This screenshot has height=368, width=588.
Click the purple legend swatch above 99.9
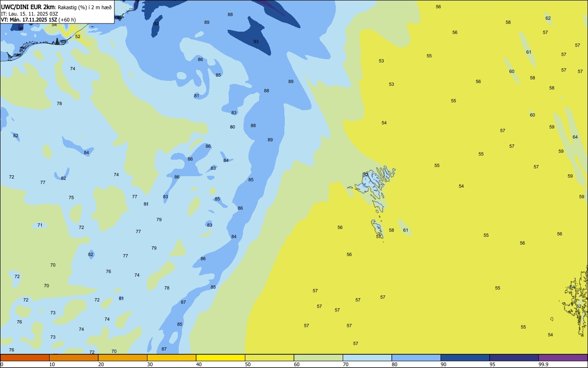point(563,357)
